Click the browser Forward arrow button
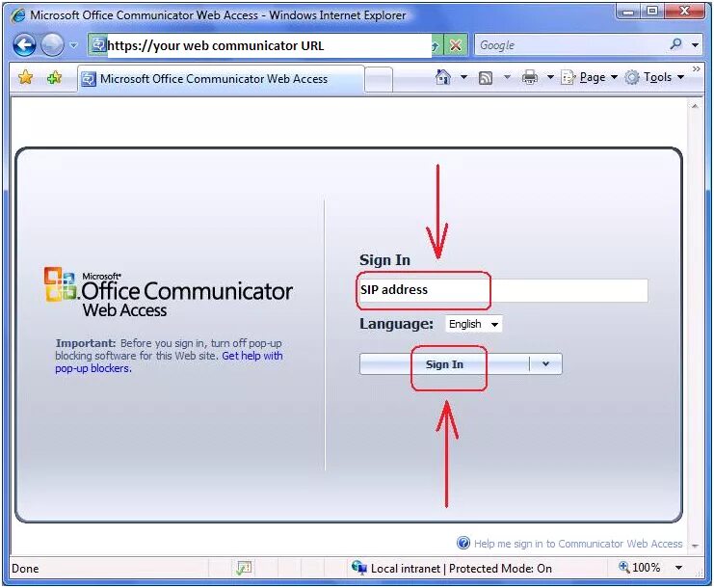 (x=52, y=45)
